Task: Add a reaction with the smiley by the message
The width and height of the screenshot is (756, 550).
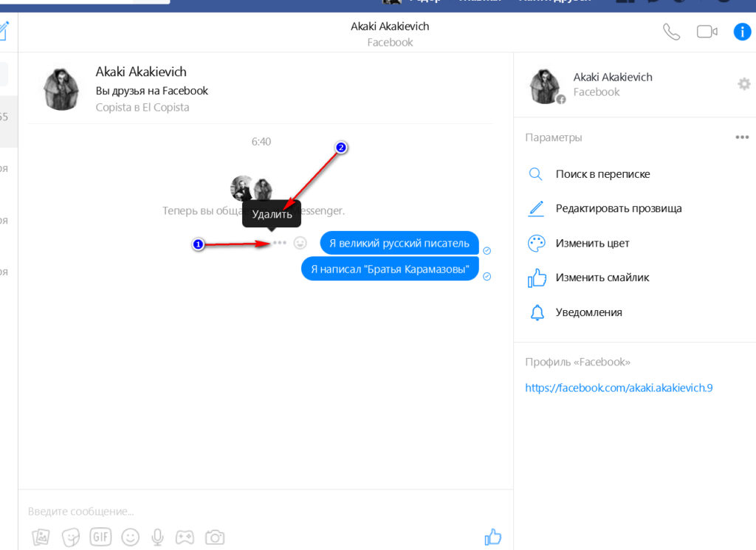Action: (300, 242)
